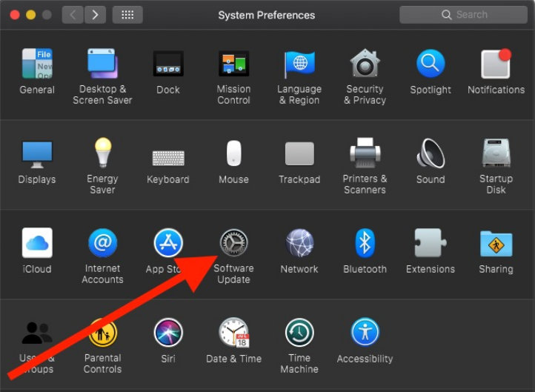The height and width of the screenshot is (392, 535).
Task: Go back with the left chevron button
Action: (73, 15)
